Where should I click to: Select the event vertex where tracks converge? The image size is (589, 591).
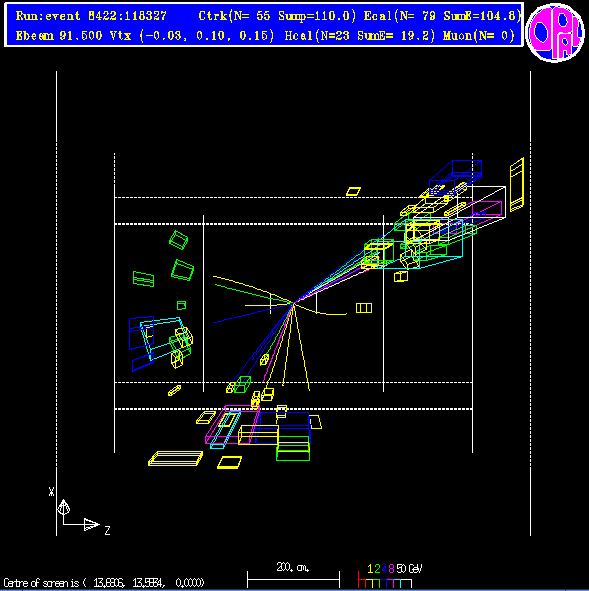(294, 303)
